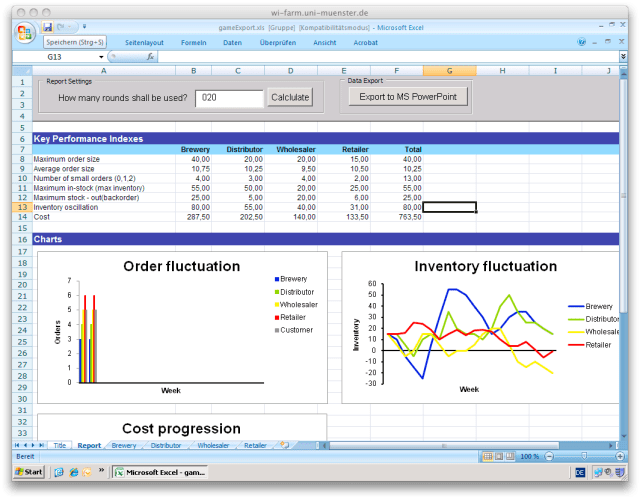Open the Überprüfen ribbon tab
The height and width of the screenshot is (499, 640).
(x=278, y=42)
